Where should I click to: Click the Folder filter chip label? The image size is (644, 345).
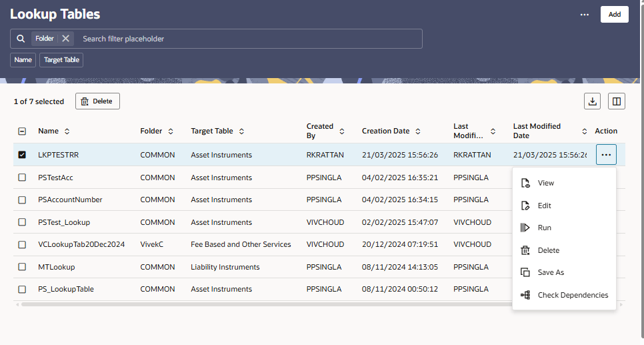coord(45,39)
